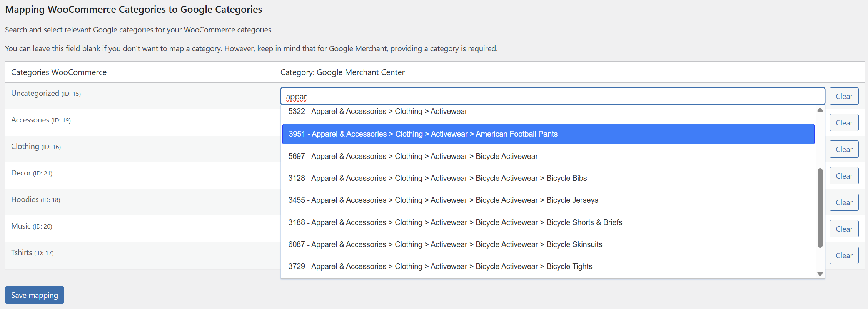The image size is (868, 309).
Task: Select 5322 Activewear category option
Action: [x=378, y=112]
